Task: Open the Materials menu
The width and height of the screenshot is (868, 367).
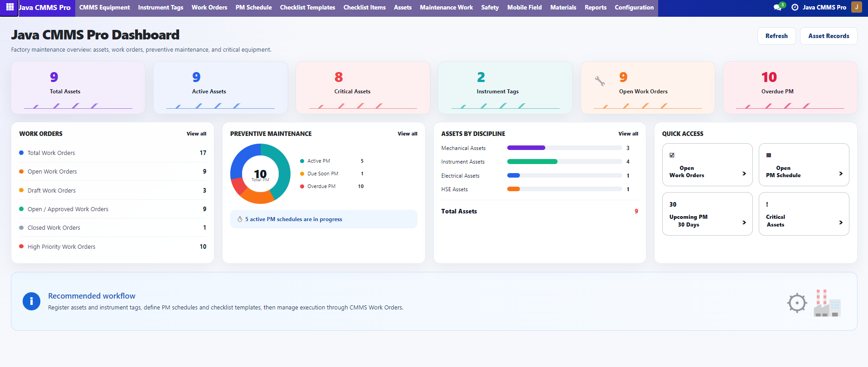Action: [x=563, y=8]
